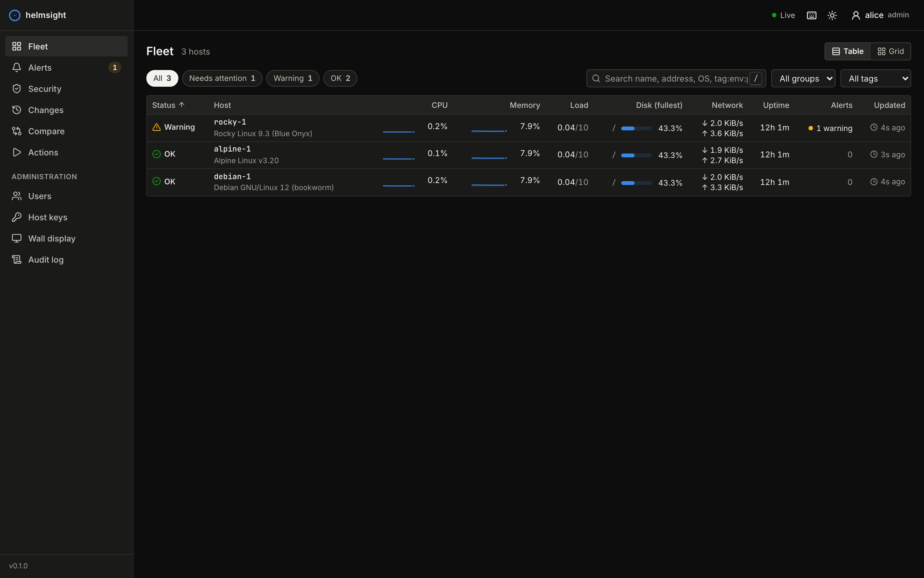The width and height of the screenshot is (924, 578).
Task: Click the alice admin account button
Action: [880, 15]
